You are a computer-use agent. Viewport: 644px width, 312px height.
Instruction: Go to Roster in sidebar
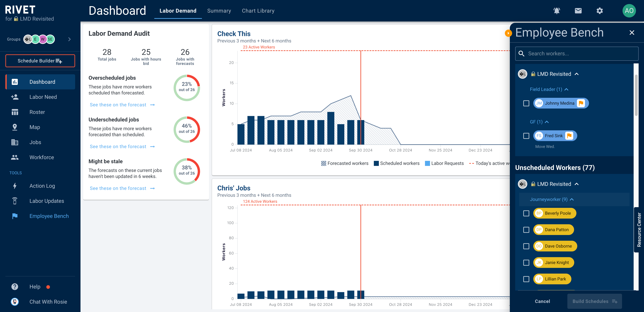(x=40, y=112)
